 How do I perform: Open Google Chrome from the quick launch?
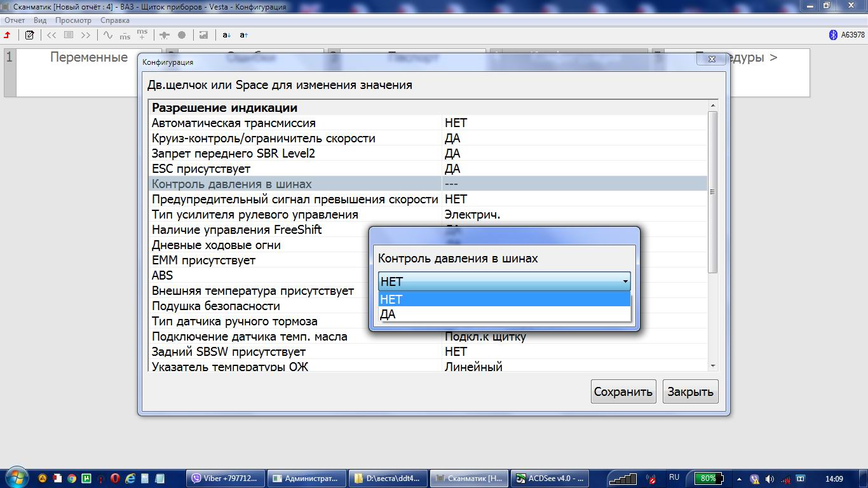click(72, 478)
